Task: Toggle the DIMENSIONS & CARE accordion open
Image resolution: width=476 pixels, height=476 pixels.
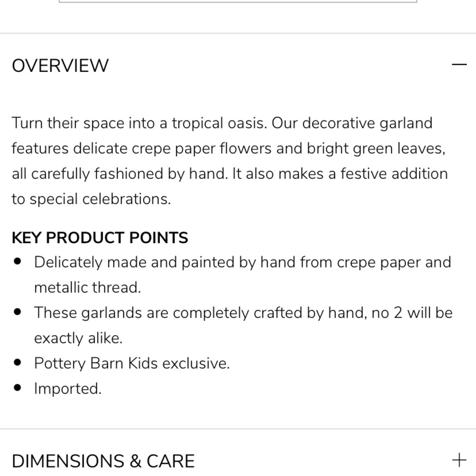Action: coord(238,459)
